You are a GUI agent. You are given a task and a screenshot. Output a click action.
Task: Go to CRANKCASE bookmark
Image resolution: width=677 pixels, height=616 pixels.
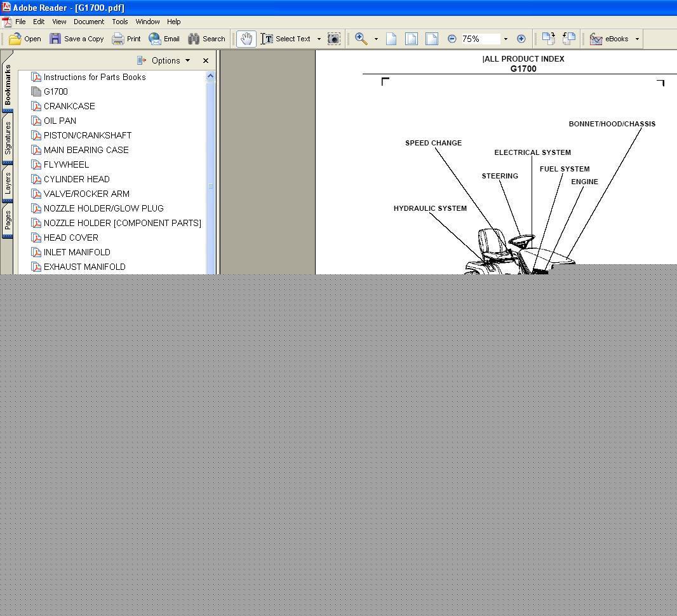[69, 106]
